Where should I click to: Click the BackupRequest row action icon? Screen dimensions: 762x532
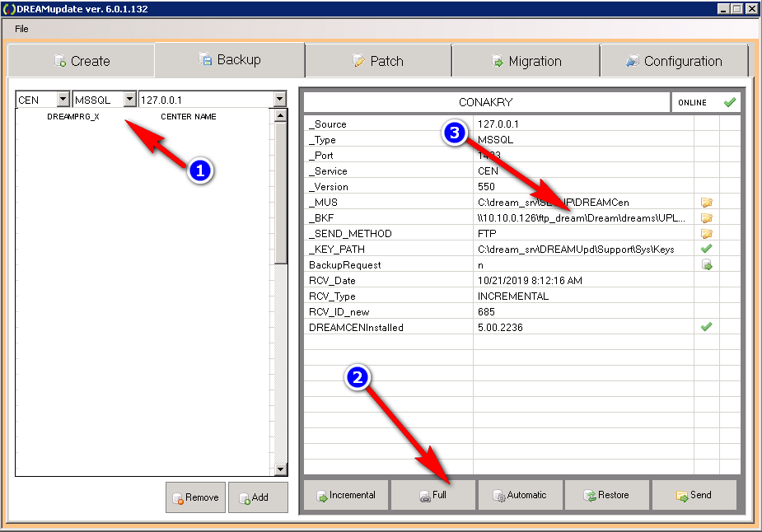pos(707,265)
